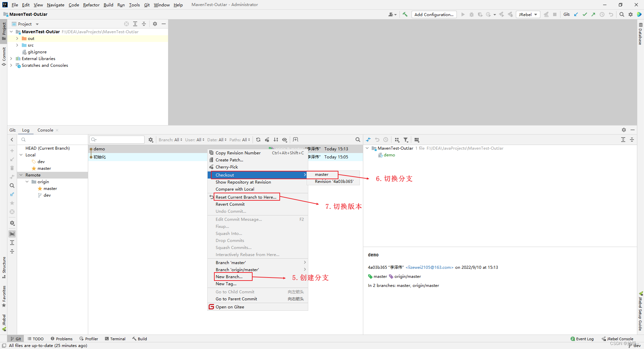Click Add Configuration... button
Viewport: 644px width, 349px height.
(x=434, y=14)
